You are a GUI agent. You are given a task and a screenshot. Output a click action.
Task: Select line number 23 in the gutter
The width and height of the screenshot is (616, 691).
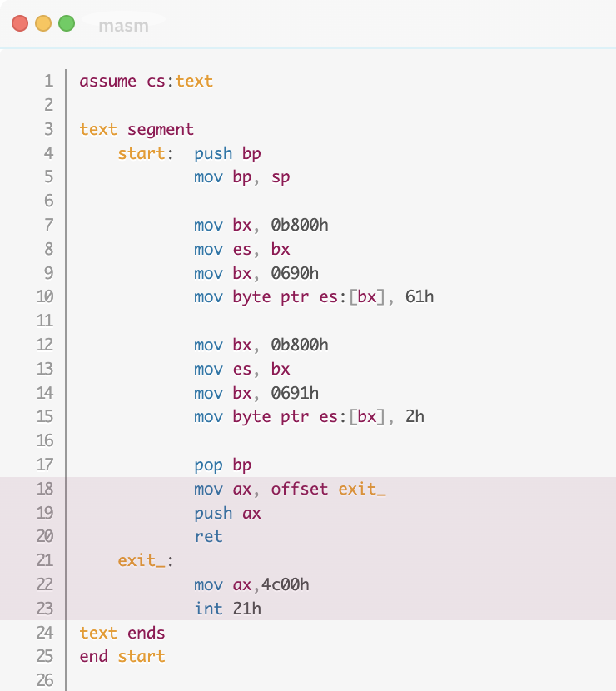(45, 609)
